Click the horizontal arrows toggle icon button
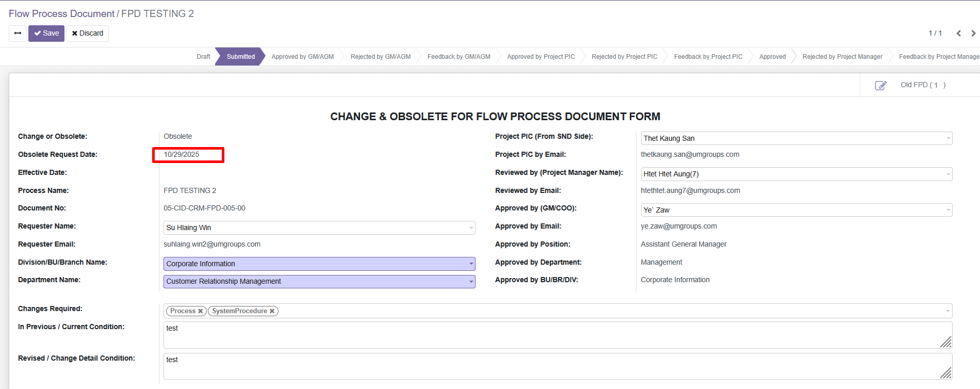The height and width of the screenshot is (389, 980). 18,34
